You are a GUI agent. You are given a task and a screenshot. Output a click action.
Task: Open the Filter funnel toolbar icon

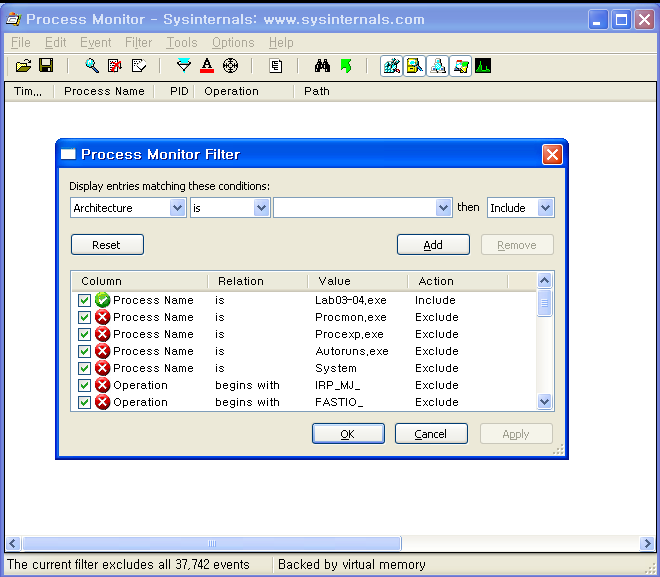[x=184, y=66]
